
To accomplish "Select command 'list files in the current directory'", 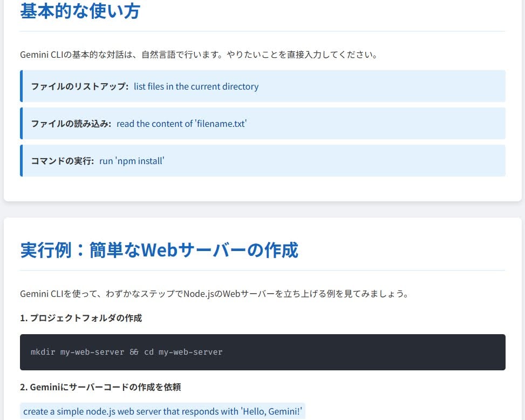I will point(196,86).
